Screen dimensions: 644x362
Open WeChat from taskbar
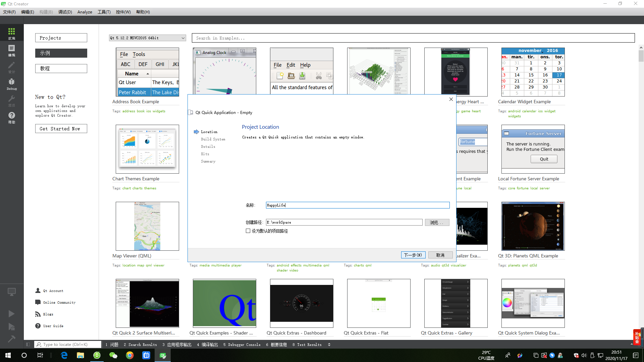tap(113, 355)
